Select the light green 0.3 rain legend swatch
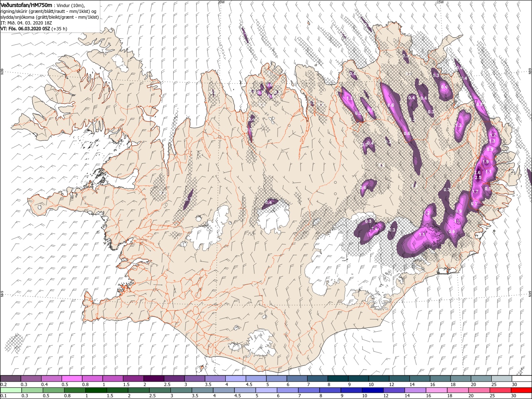 pyautogui.click(x=32, y=390)
